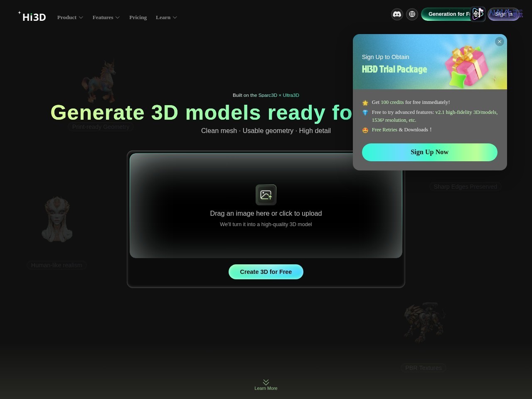Expand the Features menu

click(x=106, y=17)
